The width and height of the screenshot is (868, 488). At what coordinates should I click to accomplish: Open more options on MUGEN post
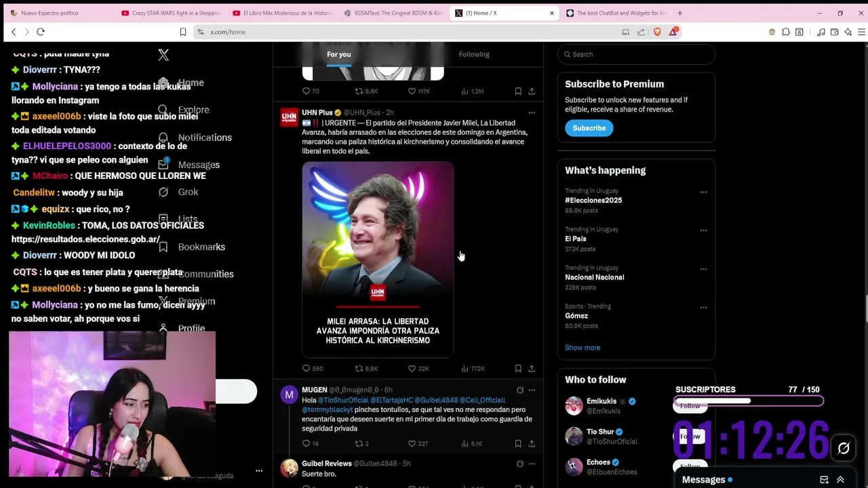pos(532,390)
